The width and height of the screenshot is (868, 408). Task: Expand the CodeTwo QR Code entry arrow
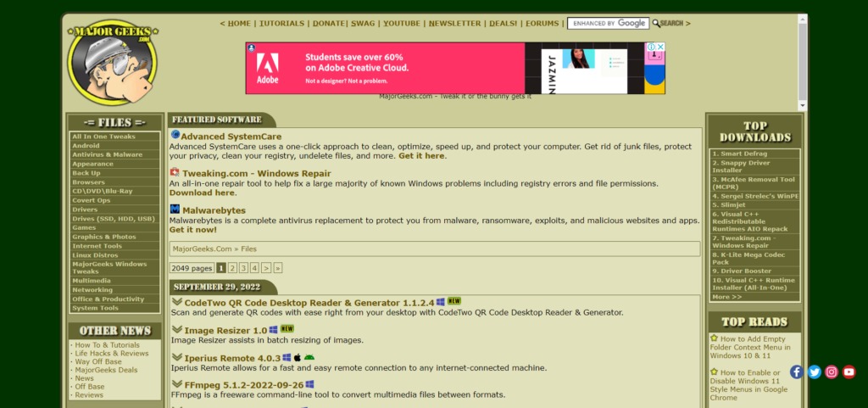(x=176, y=302)
